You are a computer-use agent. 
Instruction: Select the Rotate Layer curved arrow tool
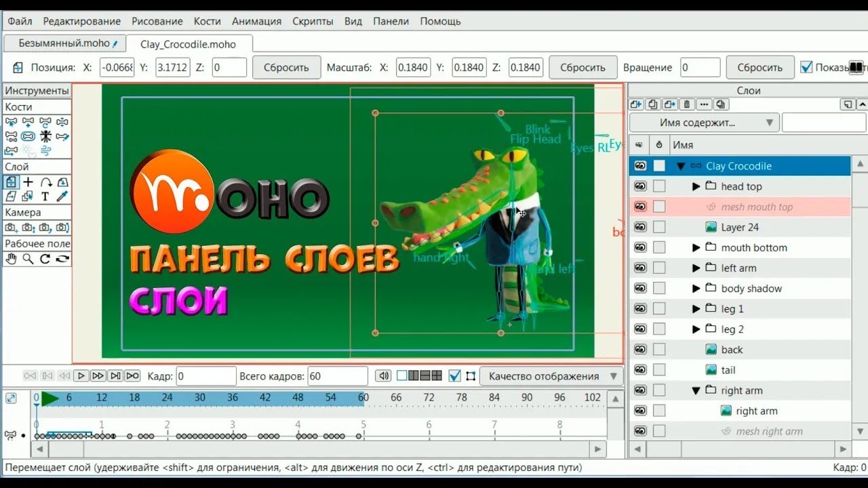click(x=45, y=182)
